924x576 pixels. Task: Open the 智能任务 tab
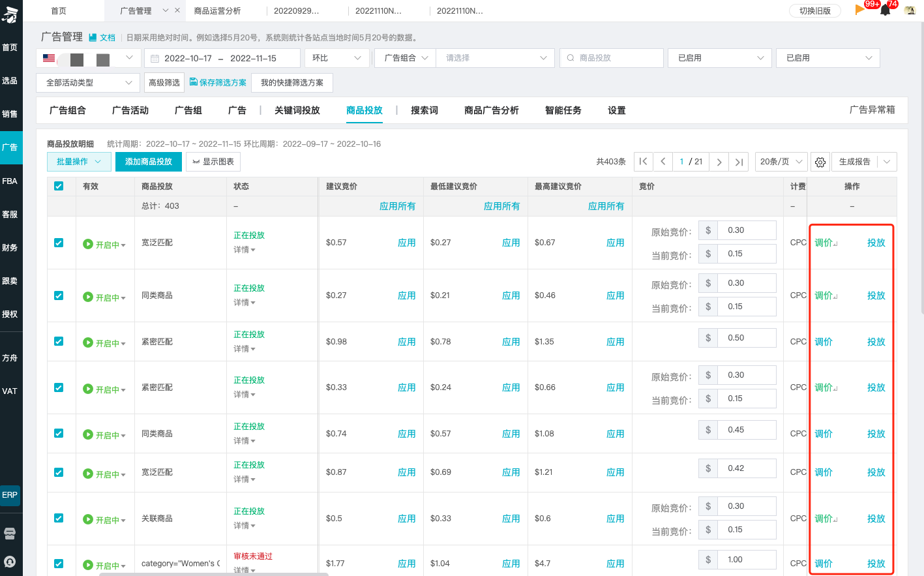coord(563,110)
